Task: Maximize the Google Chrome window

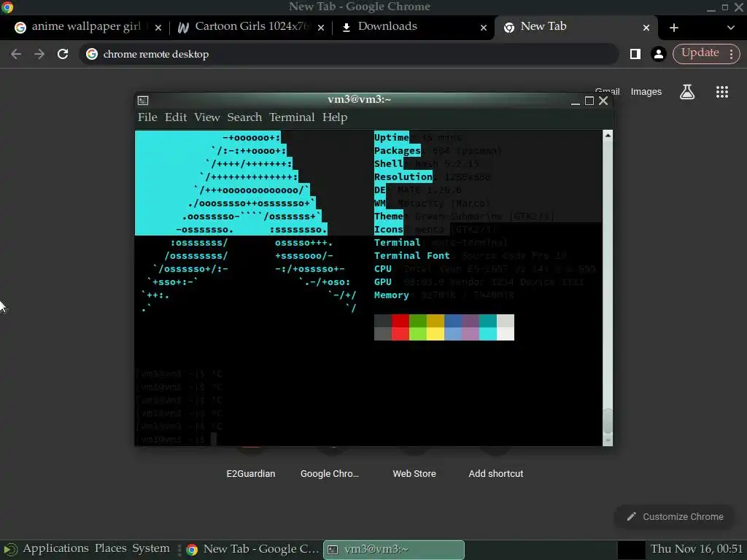Action: pos(724,7)
